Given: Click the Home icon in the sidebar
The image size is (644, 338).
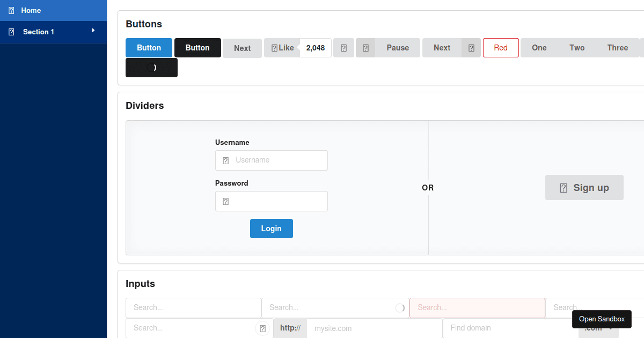Looking at the screenshot, I should (x=12, y=11).
